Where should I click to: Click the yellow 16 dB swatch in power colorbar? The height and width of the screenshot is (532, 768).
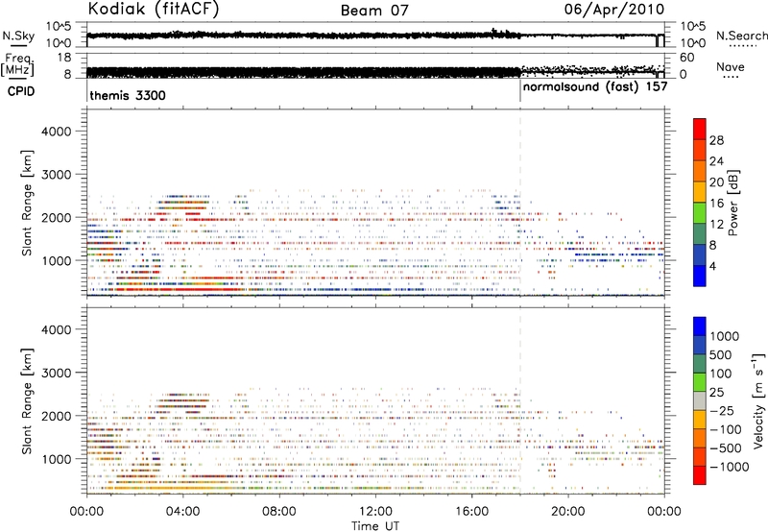pyautogui.click(x=700, y=192)
